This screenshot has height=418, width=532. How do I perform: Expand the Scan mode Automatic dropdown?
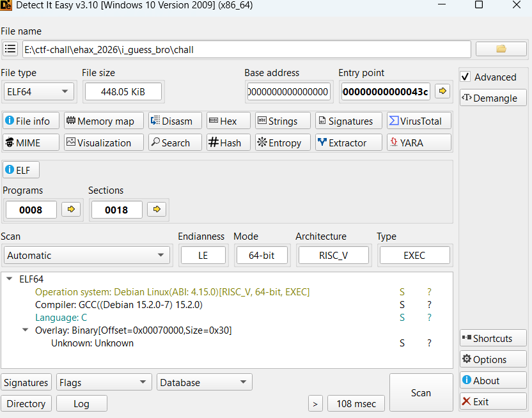(x=86, y=256)
